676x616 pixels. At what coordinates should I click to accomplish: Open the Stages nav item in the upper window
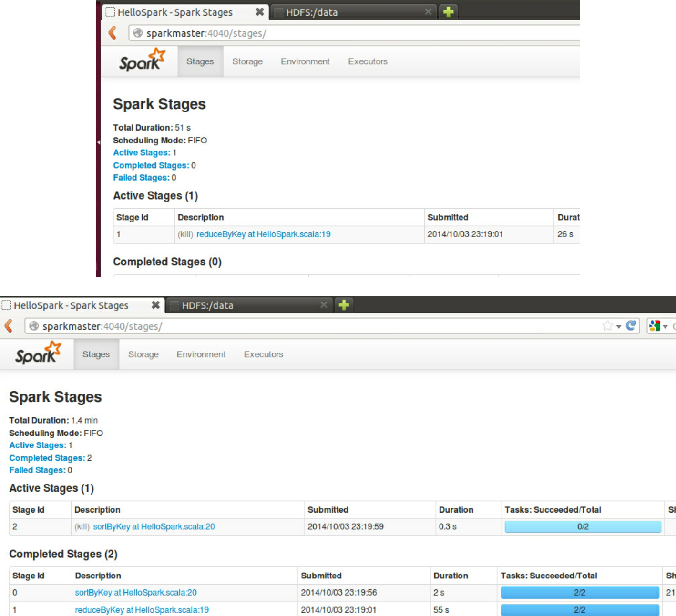point(200,61)
